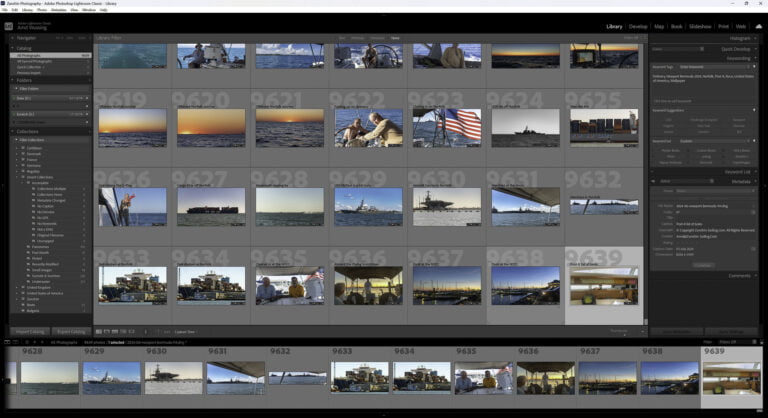This screenshot has height=418, width=768.
Task: Click the go forward arrow in filmstrip bar
Action: [x=42, y=342]
